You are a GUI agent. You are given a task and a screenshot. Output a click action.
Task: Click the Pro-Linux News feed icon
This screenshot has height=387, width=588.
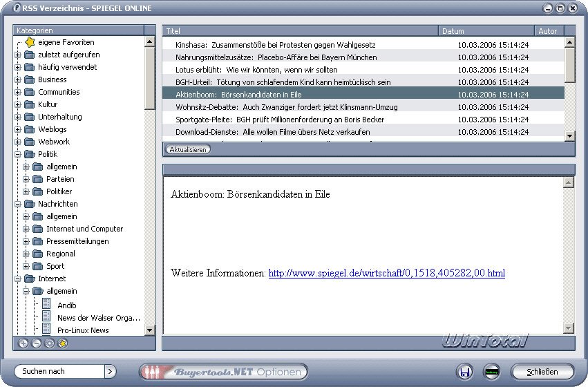click(46, 328)
